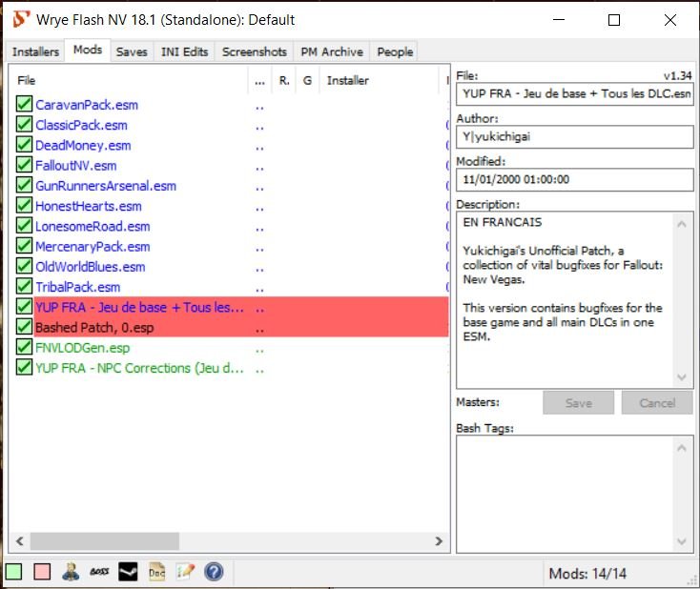Image resolution: width=700 pixels, height=589 pixels.
Task: Maximize the Wrye Flash window
Action: coord(614,20)
